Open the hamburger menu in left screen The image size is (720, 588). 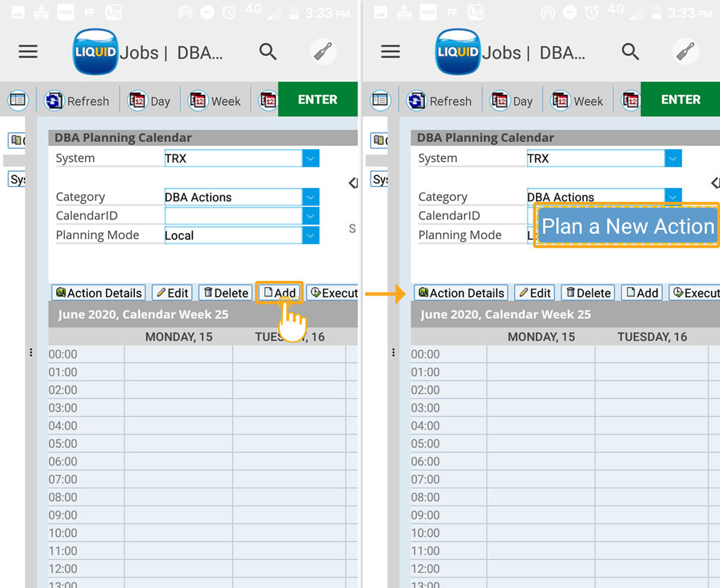click(x=28, y=52)
